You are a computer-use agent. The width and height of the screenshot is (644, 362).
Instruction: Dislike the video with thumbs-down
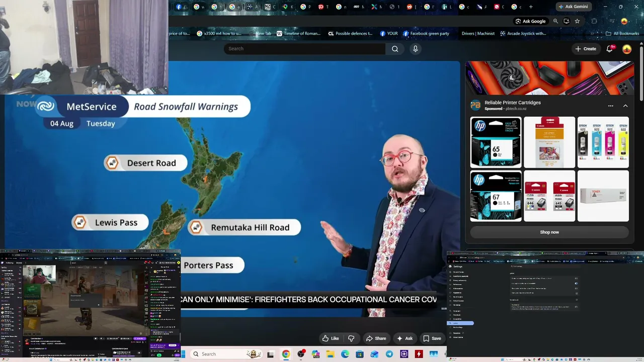pyautogui.click(x=351, y=338)
